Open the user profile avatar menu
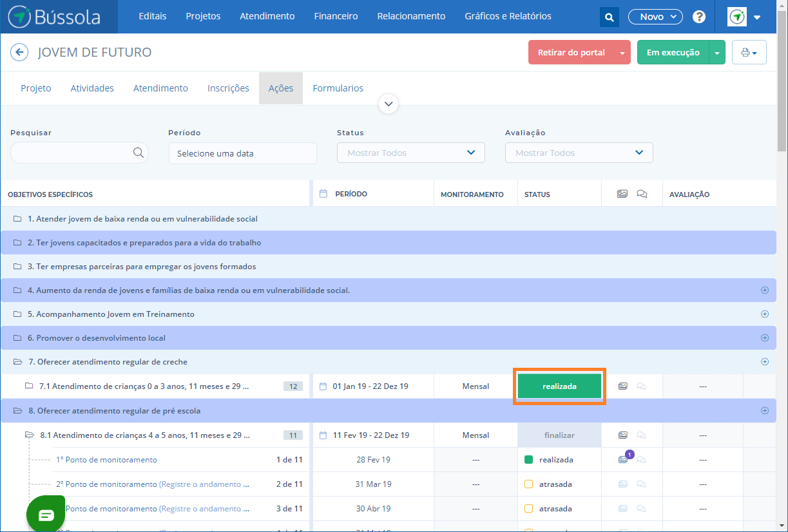The image size is (788, 532). coord(744,17)
